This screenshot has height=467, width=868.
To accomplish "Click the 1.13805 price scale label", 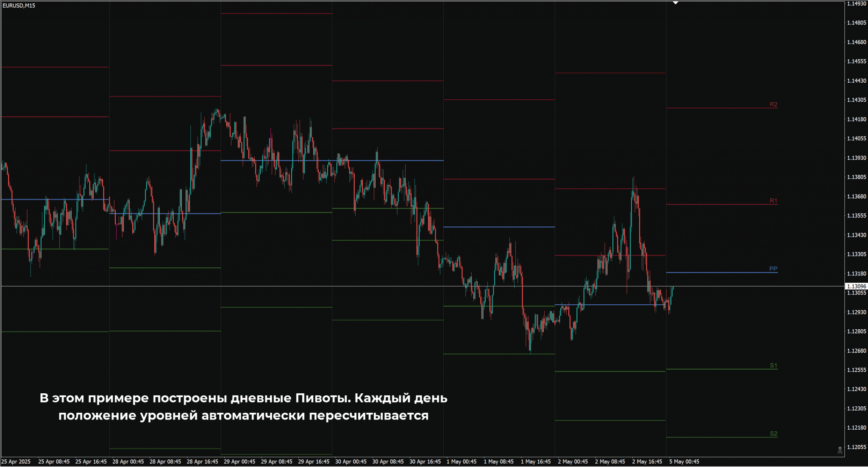I will (856, 177).
